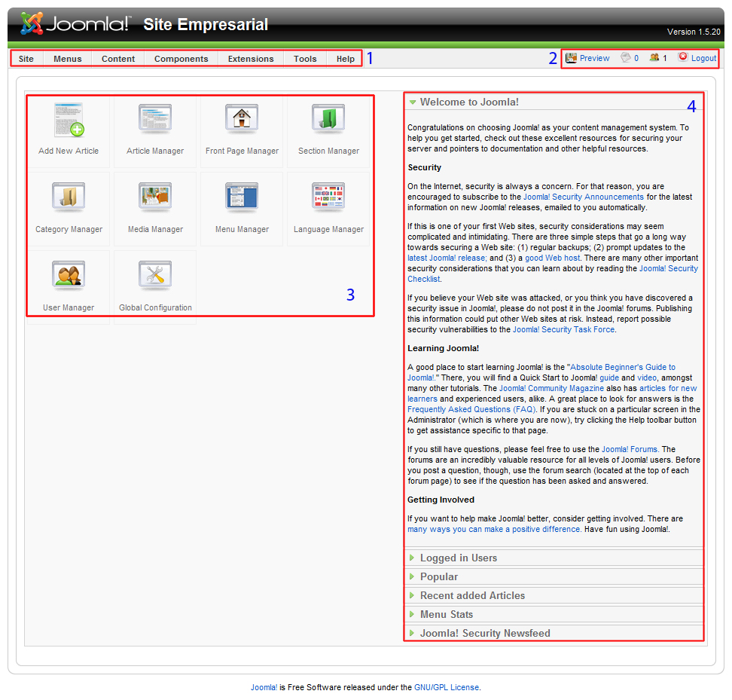Click the logged-in users count icon

[x=654, y=57]
